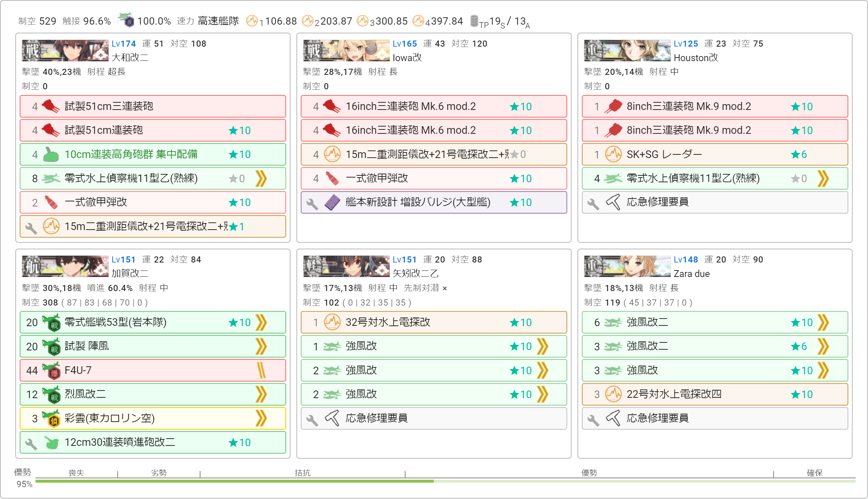The width and height of the screenshot is (868, 499).
Task: Click the AP shell icon in Iowa改's 一式徹甲弾改 row
Action: [332, 178]
